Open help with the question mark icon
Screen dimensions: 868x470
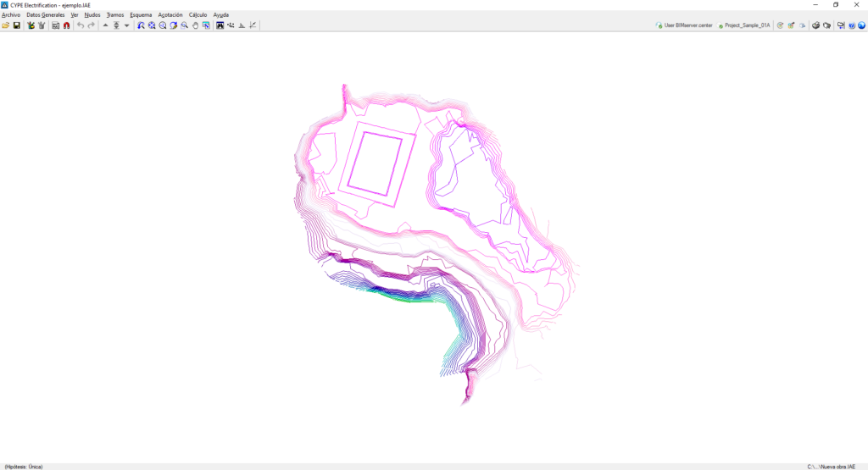[x=852, y=25]
